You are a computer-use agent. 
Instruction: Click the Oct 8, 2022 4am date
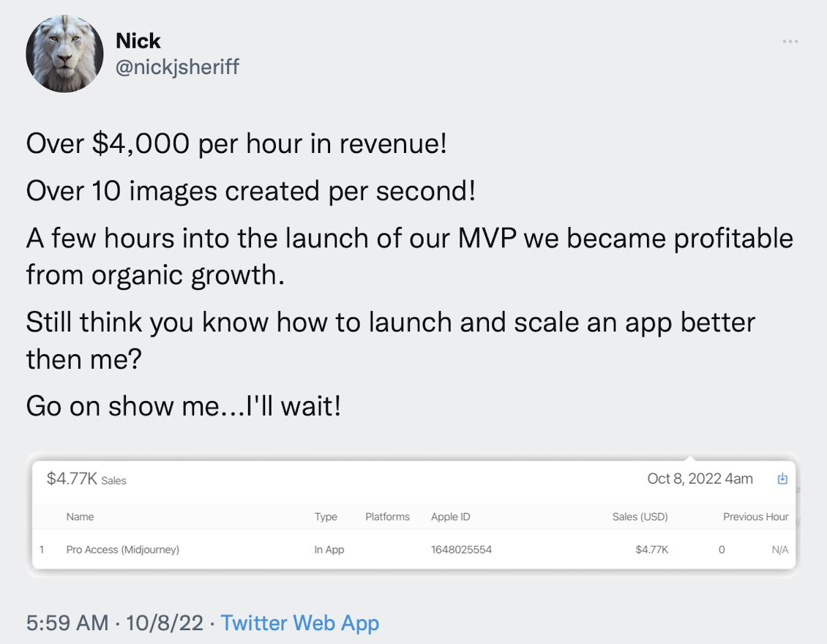[700, 479]
